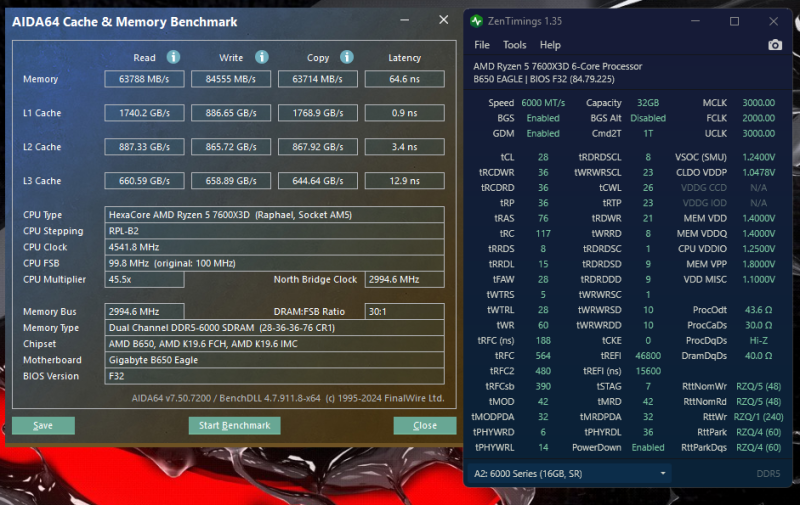Click the Motherboard field Gigabyte B650 Eagle
The width and height of the screenshot is (800, 505).
pos(274,360)
